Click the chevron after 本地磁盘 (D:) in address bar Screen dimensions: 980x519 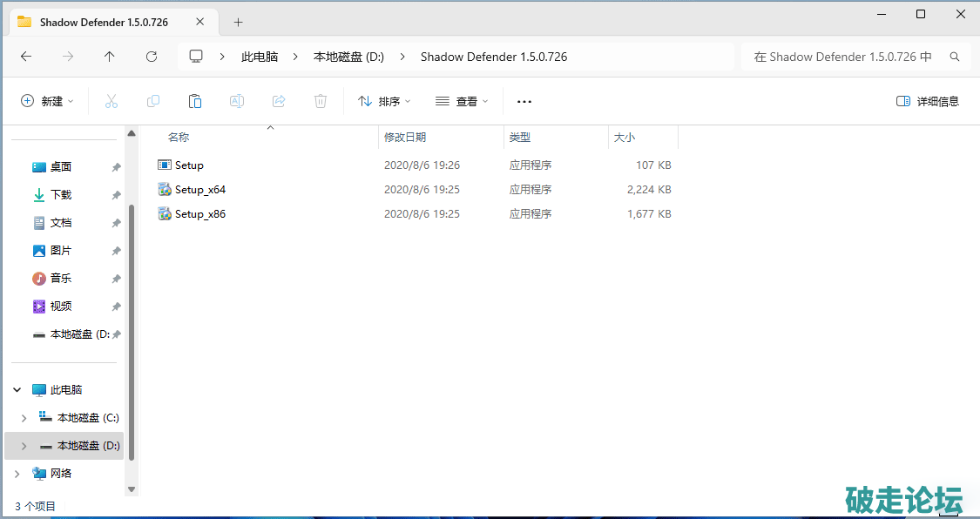pos(402,57)
